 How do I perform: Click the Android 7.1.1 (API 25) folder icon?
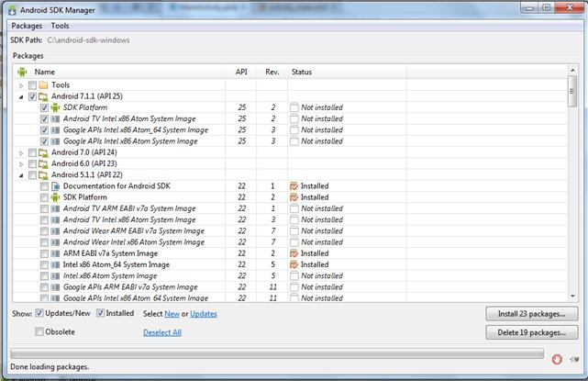coord(42,96)
